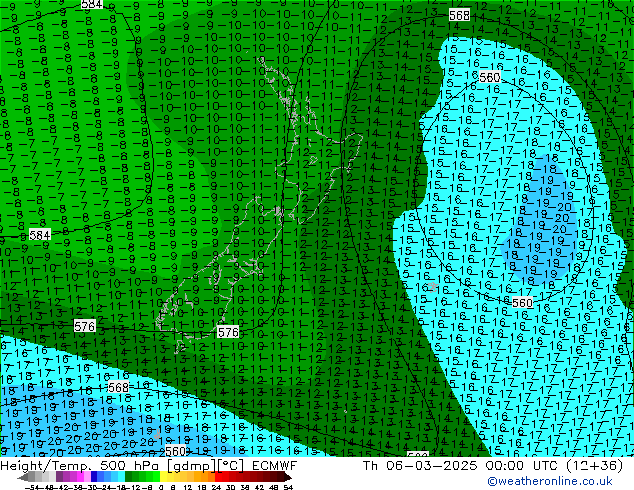Click the dark blue swatch in color legend
The width and height of the screenshot is (634, 490).
(94, 477)
